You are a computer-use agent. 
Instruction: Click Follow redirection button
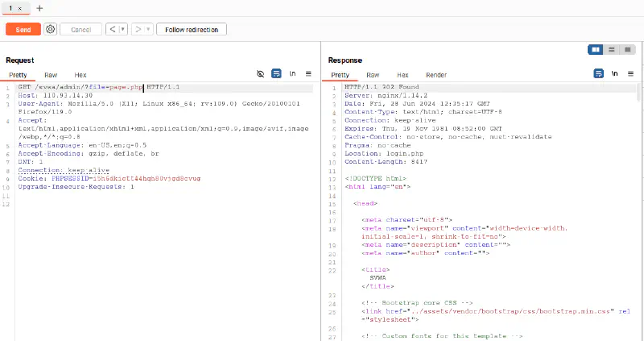click(x=192, y=30)
